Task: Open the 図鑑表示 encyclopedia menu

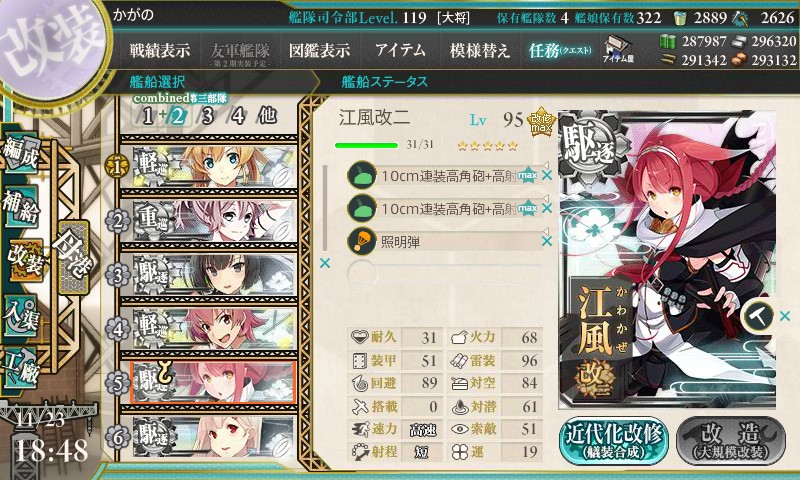Action: point(319,50)
